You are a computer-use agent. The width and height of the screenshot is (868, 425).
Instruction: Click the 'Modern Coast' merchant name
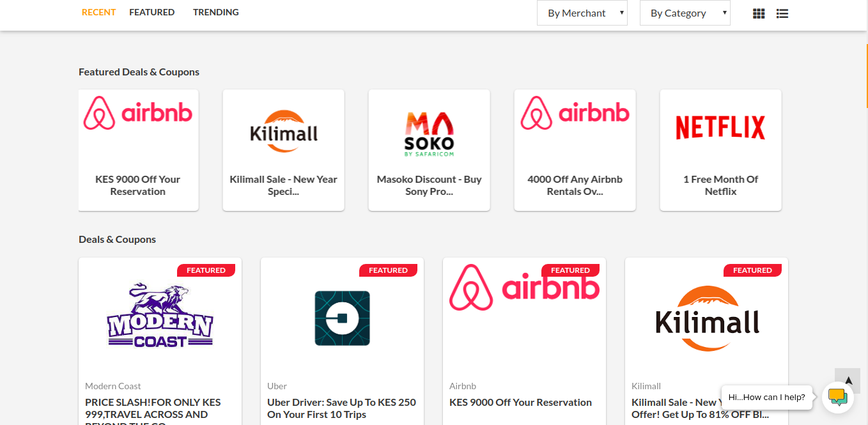(113, 386)
